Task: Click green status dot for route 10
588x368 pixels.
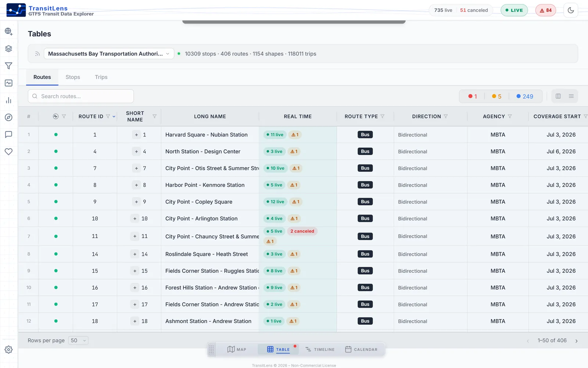Action: [x=56, y=218]
